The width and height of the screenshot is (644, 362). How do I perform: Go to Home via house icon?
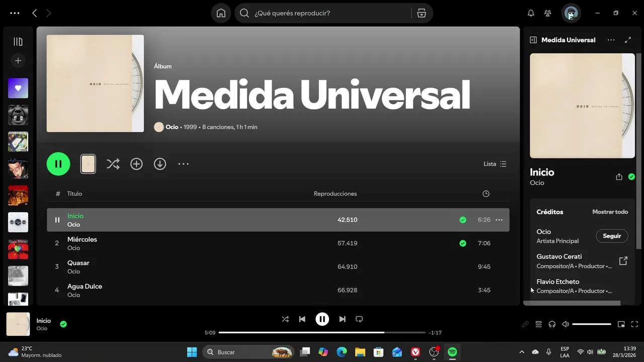[221, 13]
